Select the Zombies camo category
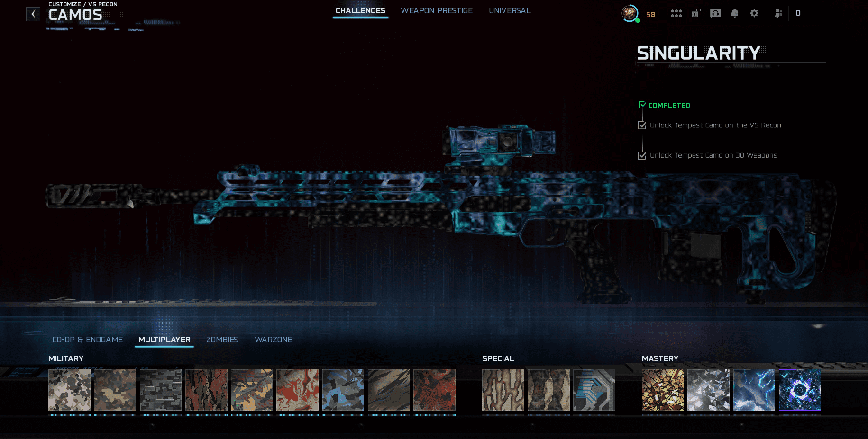868x439 pixels. (222, 340)
